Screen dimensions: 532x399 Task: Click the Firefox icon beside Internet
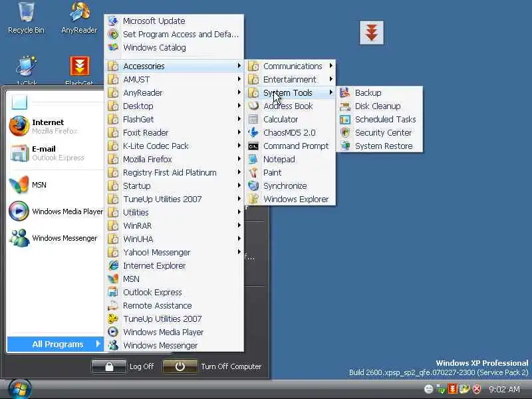coord(19,126)
